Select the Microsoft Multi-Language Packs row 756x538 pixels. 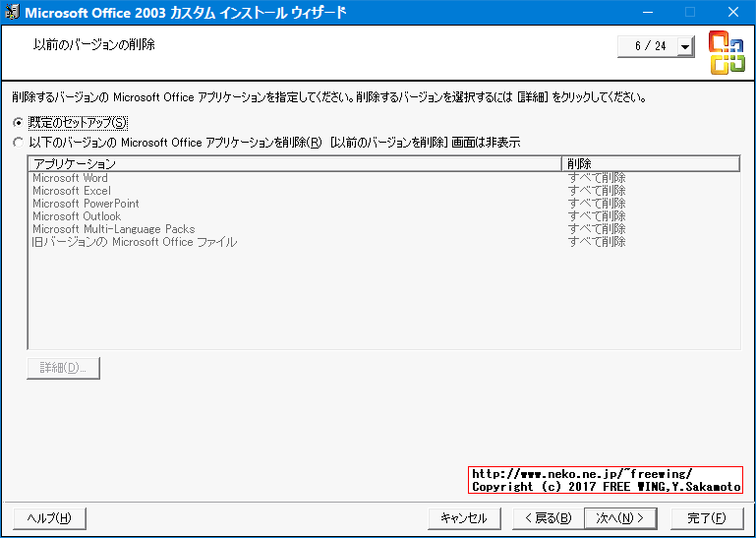(383, 229)
